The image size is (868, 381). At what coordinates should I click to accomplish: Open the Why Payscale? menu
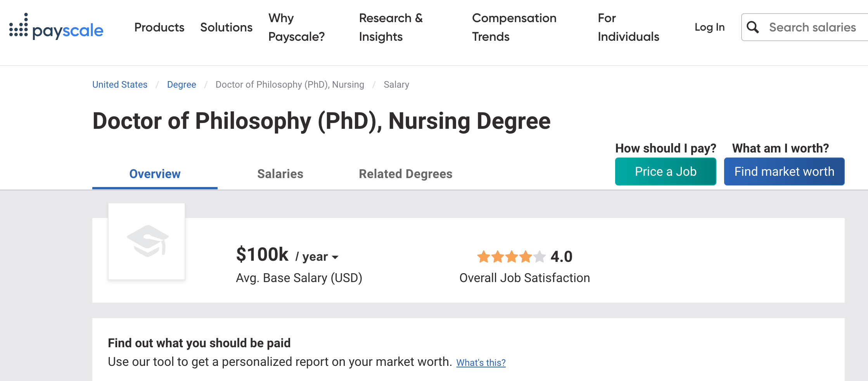pos(296,27)
